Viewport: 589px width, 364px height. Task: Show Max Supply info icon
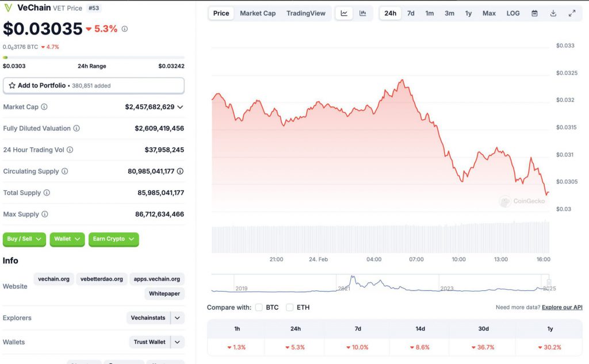45,214
